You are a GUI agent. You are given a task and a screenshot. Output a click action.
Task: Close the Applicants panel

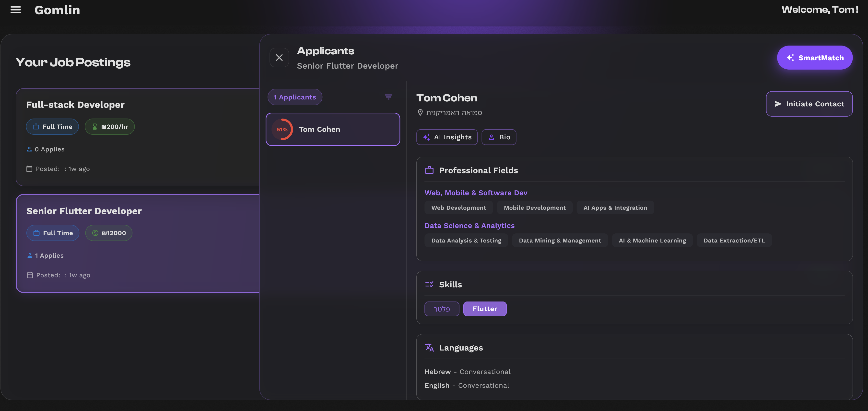point(279,58)
